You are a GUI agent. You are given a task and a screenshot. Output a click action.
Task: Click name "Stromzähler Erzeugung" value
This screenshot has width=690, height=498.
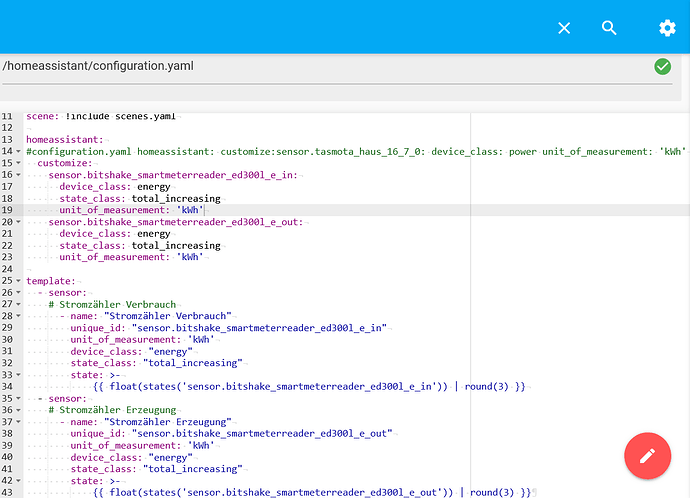[x=168, y=422]
